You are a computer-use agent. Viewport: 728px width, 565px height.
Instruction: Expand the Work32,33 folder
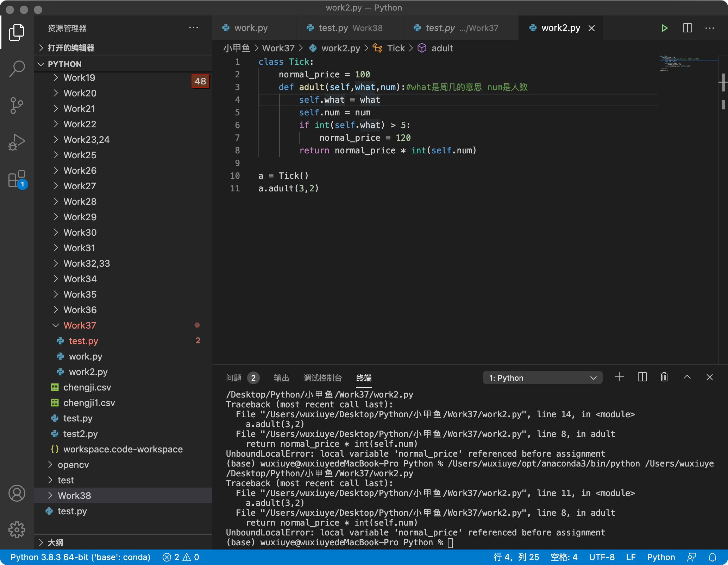pyautogui.click(x=123, y=264)
